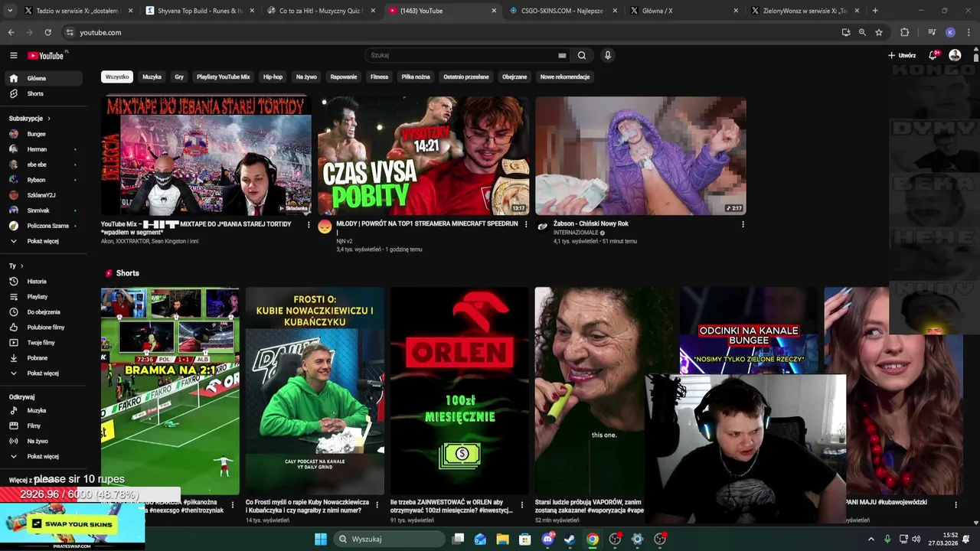Select the Piłka nożna filter chip

[416, 77]
